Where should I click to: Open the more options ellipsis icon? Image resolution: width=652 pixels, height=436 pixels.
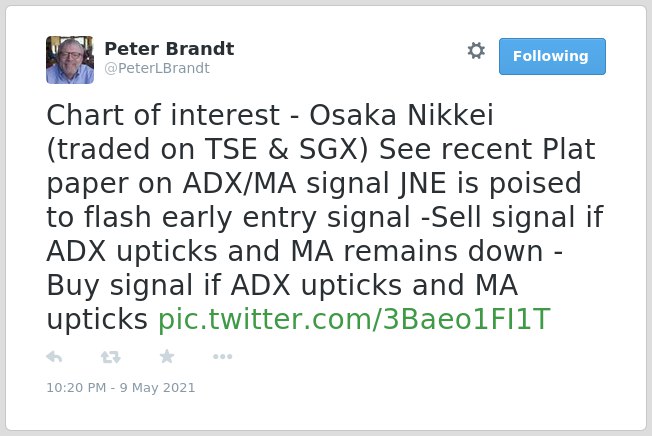222,357
